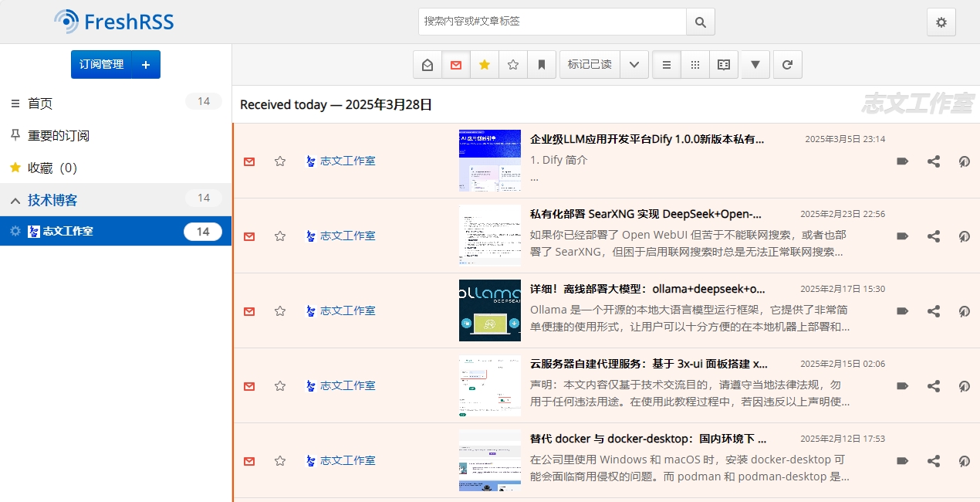The height and width of the screenshot is (502, 980).
Task: Refresh feeds with the reload icon
Action: tap(787, 65)
